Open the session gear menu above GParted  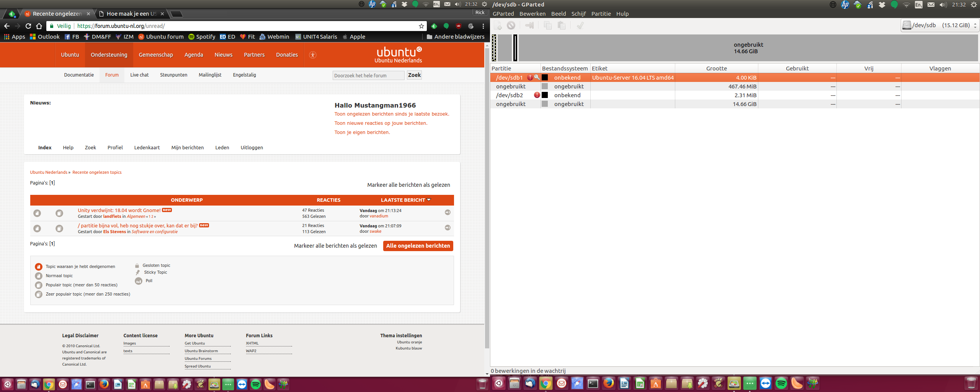pos(974,5)
